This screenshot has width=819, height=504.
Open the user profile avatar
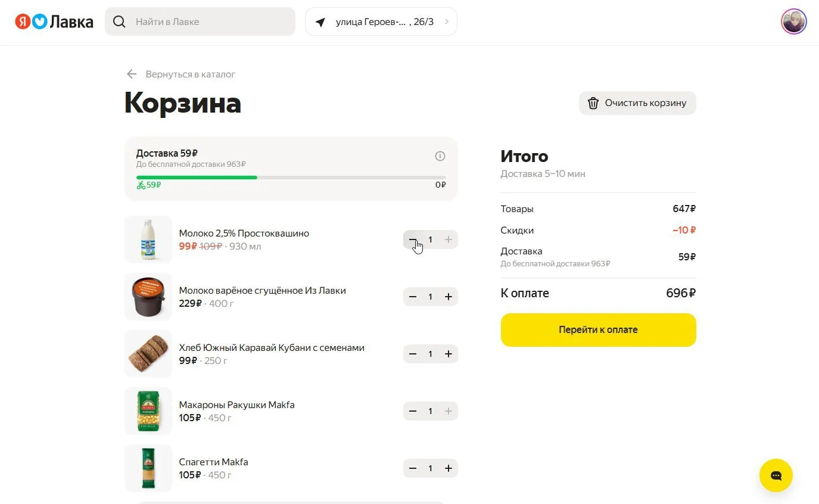[793, 22]
